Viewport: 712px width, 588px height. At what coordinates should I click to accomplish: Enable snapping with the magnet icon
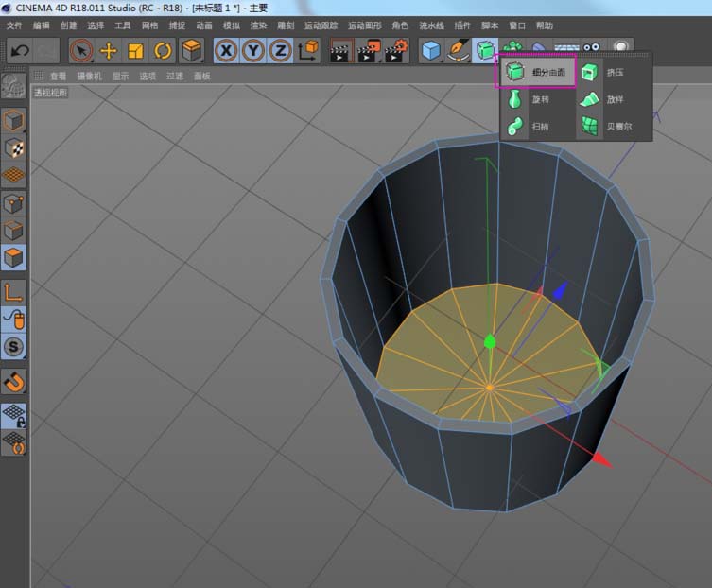[14, 382]
